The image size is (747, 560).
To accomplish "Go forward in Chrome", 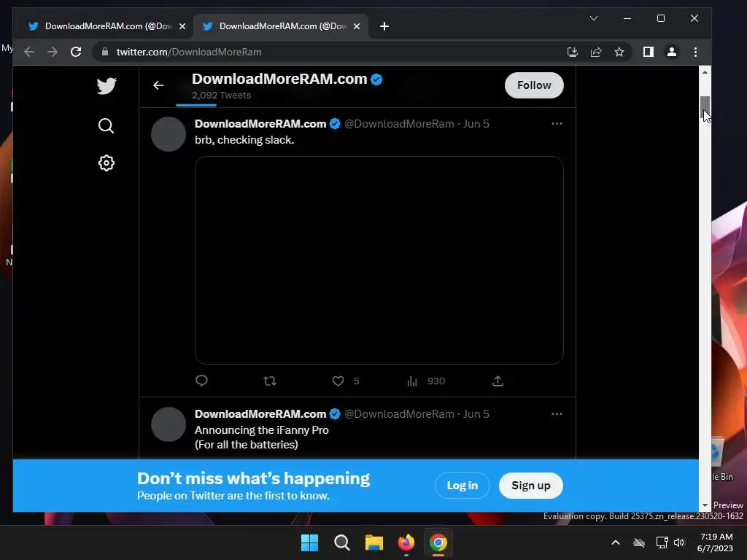I will [53, 52].
